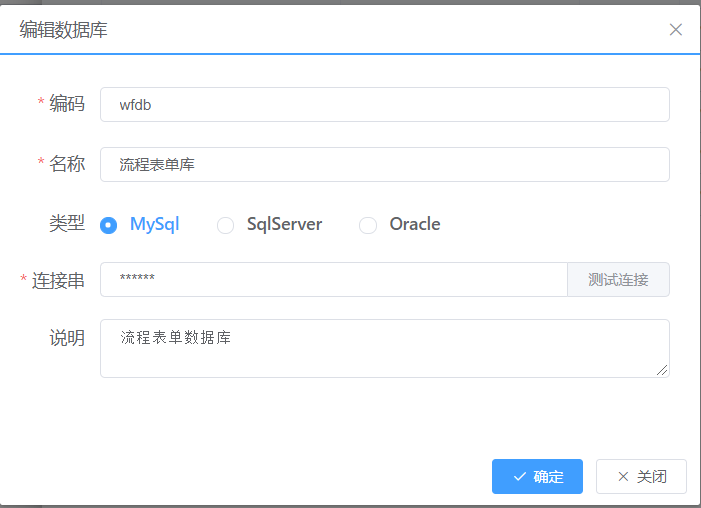Viewport: 701px width, 508px height.
Task: Click the 关闭 button
Action: (641, 476)
